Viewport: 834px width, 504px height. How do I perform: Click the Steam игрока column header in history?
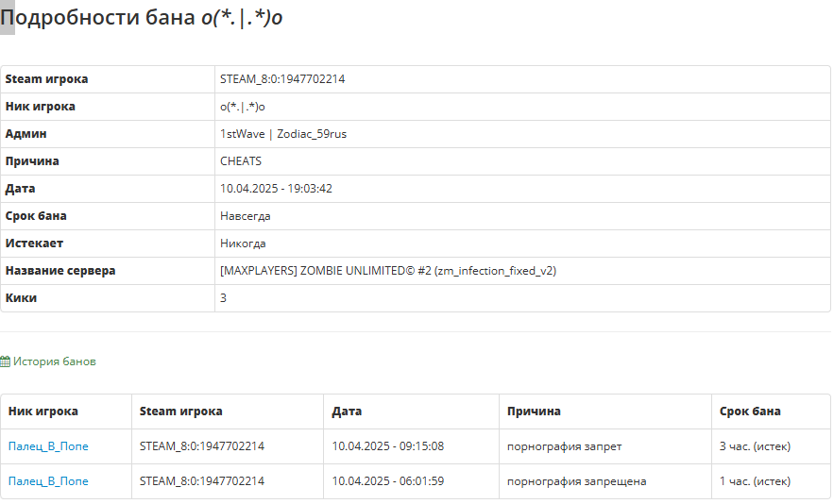[180, 412]
